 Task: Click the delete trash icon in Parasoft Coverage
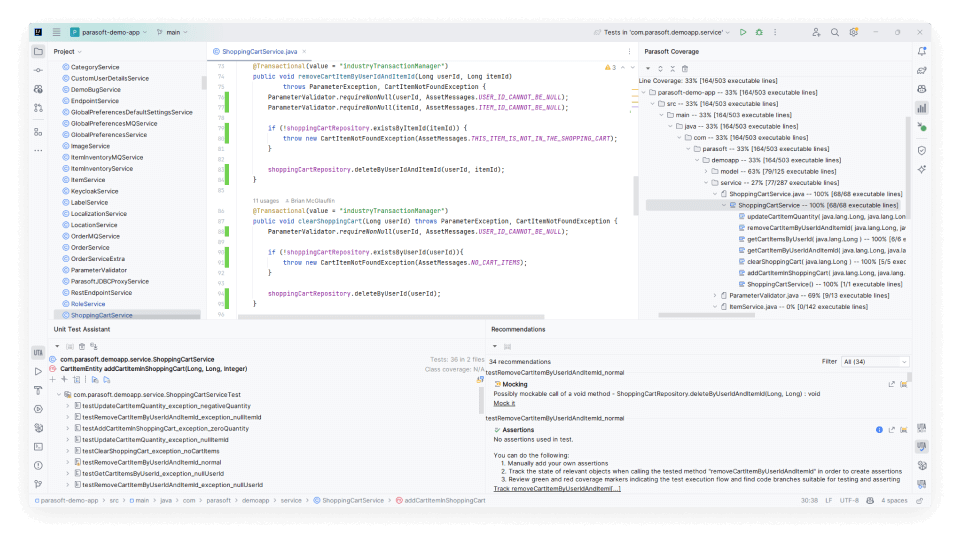pyautogui.click(x=685, y=69)
